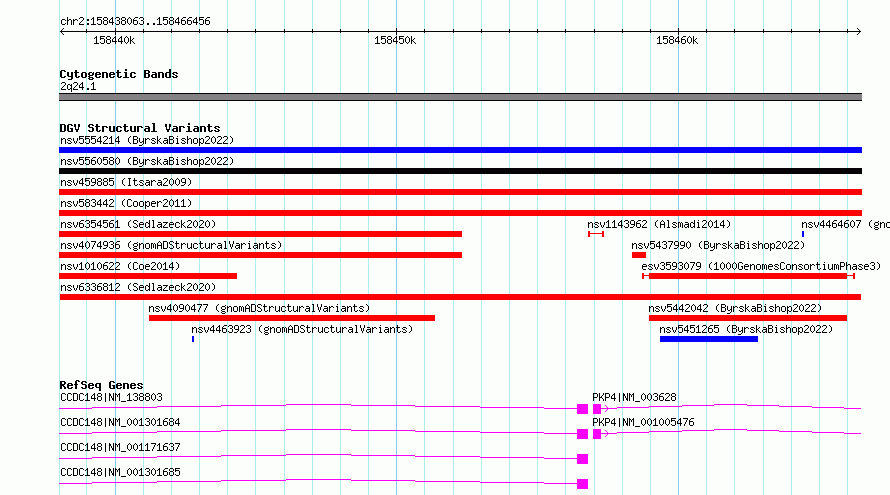Screen dimensions: 890x495
Task: Click the nsv5554214 blue variant bar
Action: click(x=460, y=150)
